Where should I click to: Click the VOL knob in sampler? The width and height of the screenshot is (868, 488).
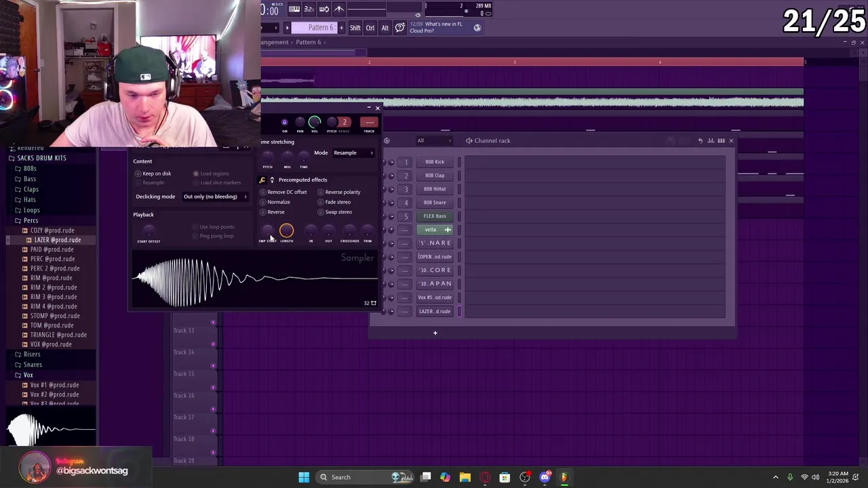[x=314, y=122]
